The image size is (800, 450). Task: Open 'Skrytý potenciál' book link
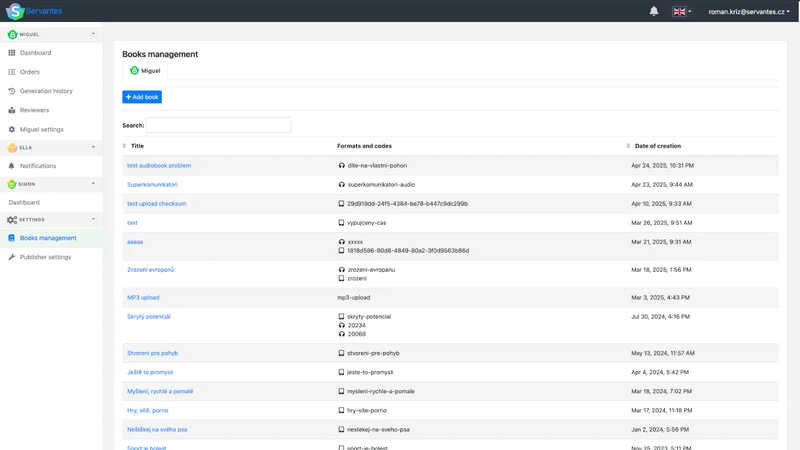148,316
